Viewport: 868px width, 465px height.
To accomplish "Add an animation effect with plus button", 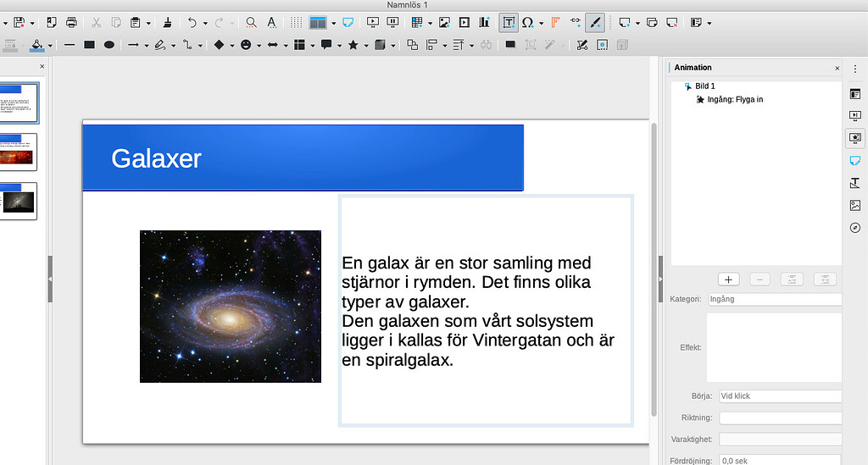I will pos(728,280).
